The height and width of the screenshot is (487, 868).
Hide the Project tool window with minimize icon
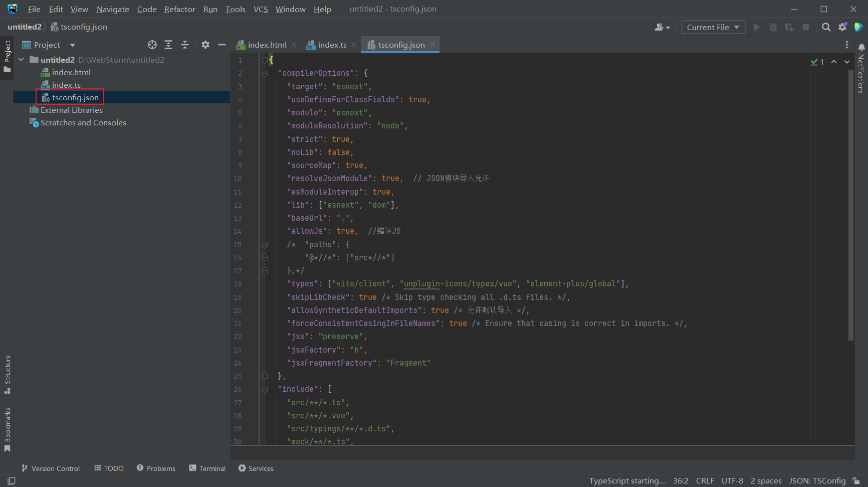pos(222,45)
